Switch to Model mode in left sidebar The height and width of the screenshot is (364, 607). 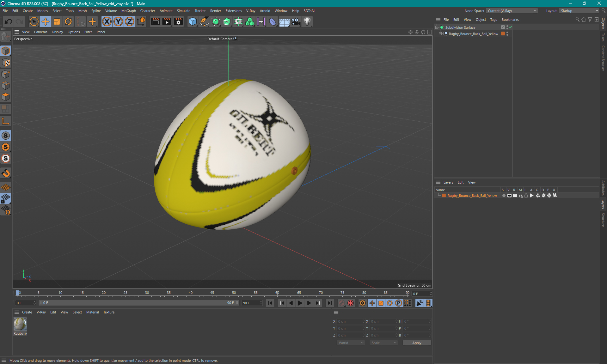[x=6, y=51]
